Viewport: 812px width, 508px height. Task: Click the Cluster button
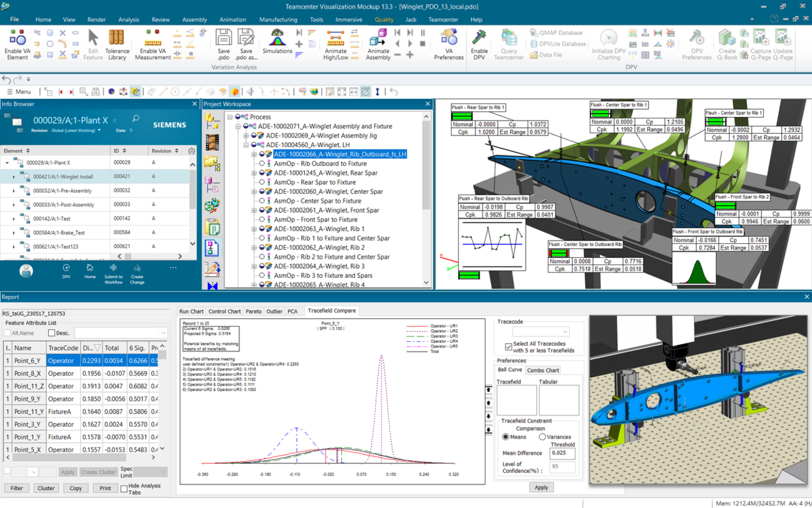pyautogui.click(x=46, y=488)
